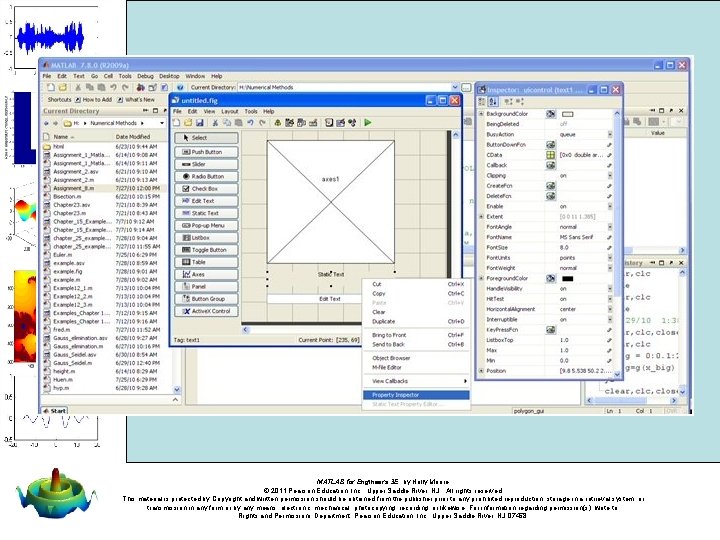Click the new figure icon in GUIDE toolbar
720x540 pixels.
[176, 123]
